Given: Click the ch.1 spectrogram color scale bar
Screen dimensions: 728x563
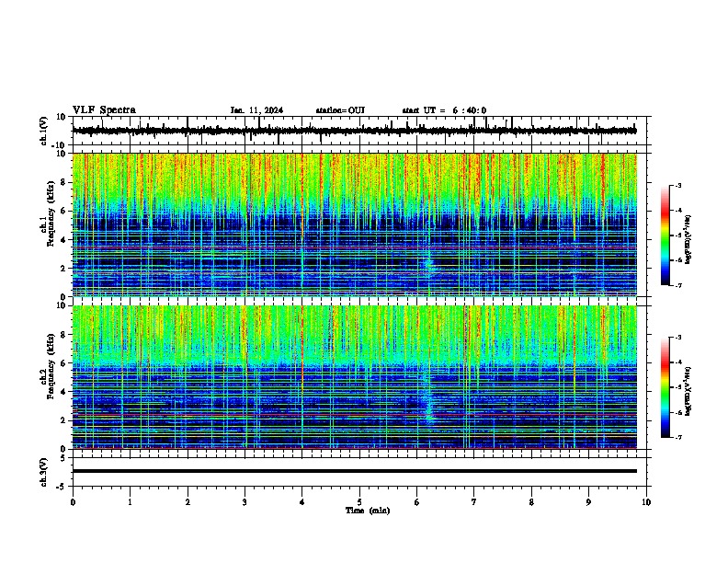Looking at the screenshot, I should click(665, 236).
